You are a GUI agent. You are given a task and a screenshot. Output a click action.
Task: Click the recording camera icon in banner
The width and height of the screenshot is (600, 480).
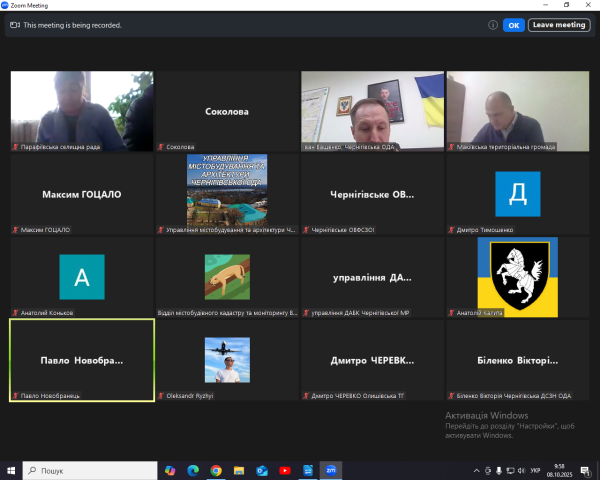click(15, 25)
